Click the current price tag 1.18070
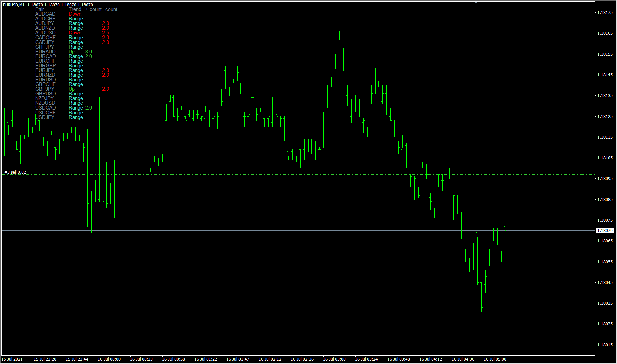The width and height of the screenshot is (617, 364). pos(605,231)
